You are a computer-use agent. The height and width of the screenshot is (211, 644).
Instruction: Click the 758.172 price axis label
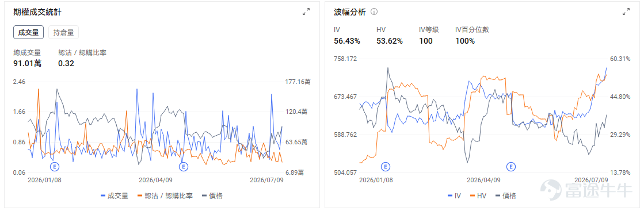[345, 59]
